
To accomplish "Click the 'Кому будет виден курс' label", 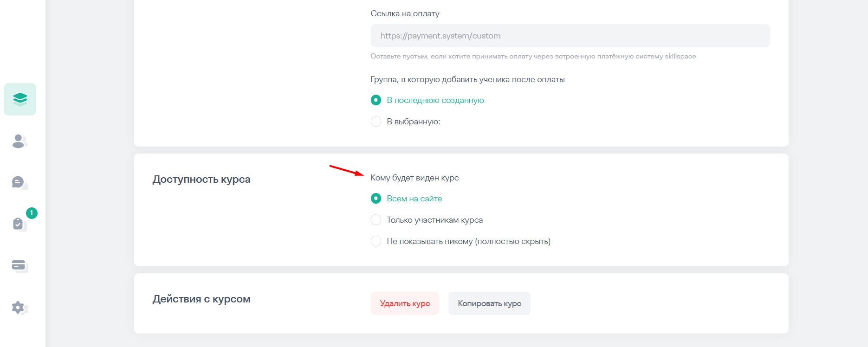I will (415, 178).
